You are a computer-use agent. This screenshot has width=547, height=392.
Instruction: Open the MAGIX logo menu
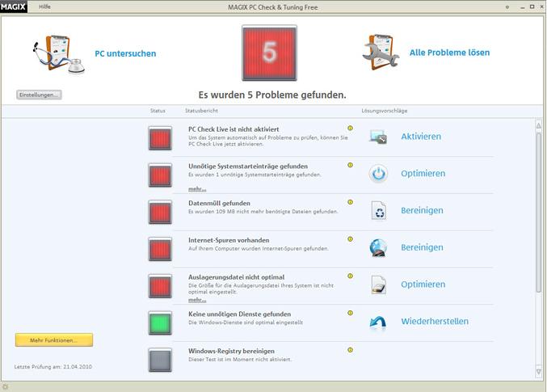click(x=15, y=6)
